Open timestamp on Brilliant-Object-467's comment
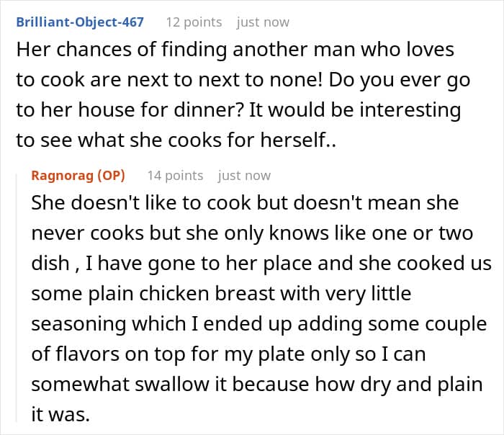This screenshot has height=435, width=504. [263, 22]
